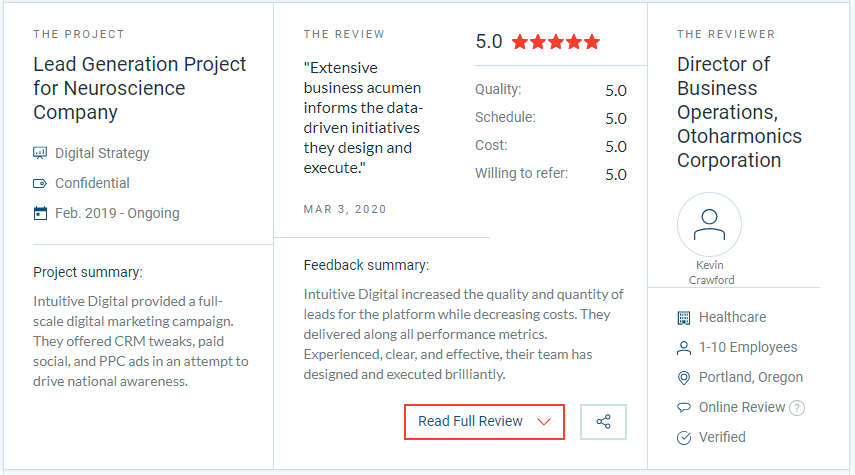Click the person icon next to 1-10 Employees
Viewport: 855px width, 475px height.
pyautogui.click(x=684, y=347)
